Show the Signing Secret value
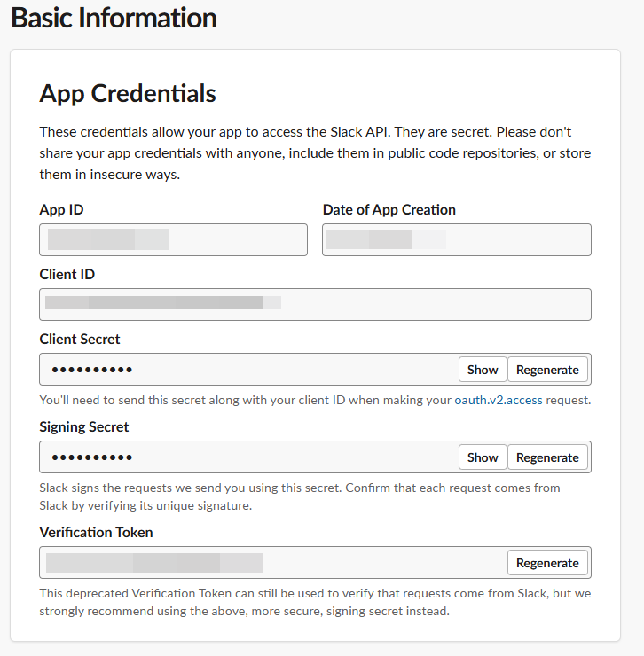 (x=483, y=457)
